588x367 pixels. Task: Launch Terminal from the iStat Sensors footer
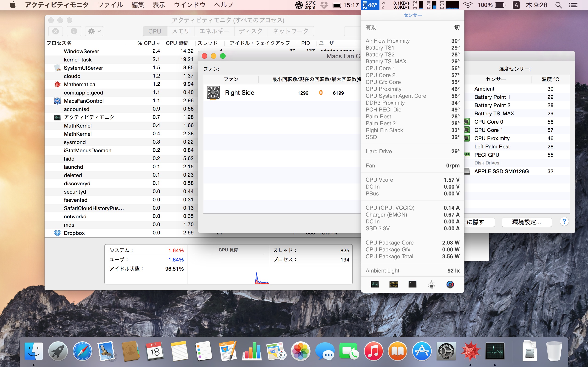412,284
